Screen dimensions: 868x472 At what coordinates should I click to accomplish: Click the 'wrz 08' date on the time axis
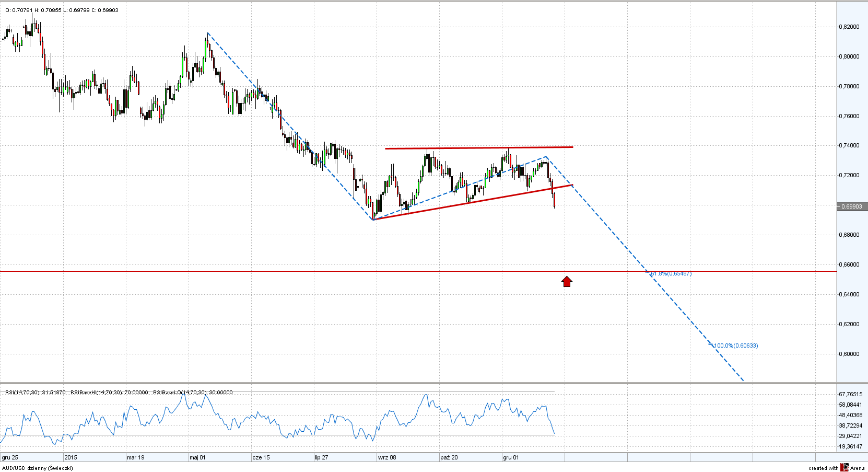[387, 457]
